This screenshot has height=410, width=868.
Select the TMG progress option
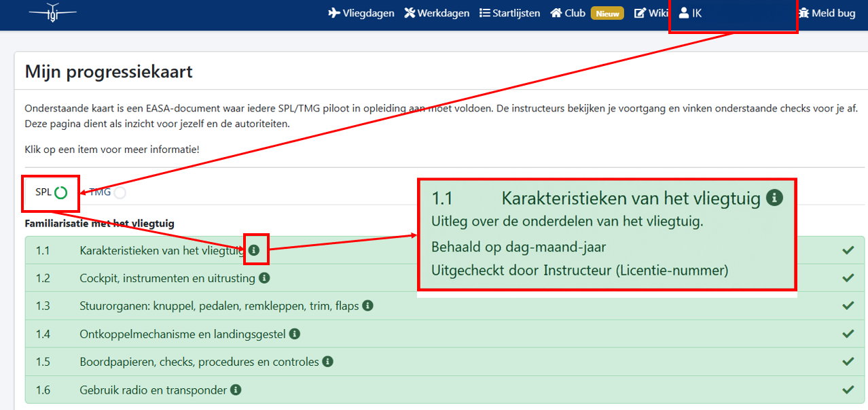pyautogui.click(x=107, y=192)
